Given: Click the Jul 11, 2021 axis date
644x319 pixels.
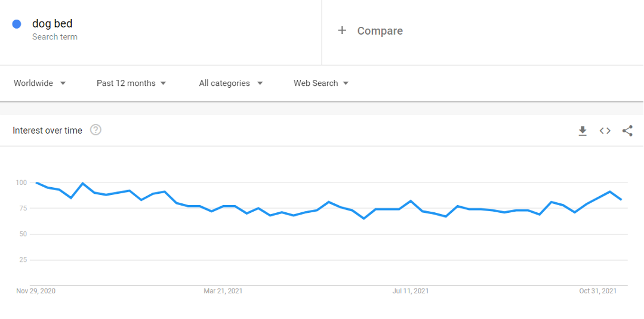Looking at the screenshot, I should (x=411, y=291).
